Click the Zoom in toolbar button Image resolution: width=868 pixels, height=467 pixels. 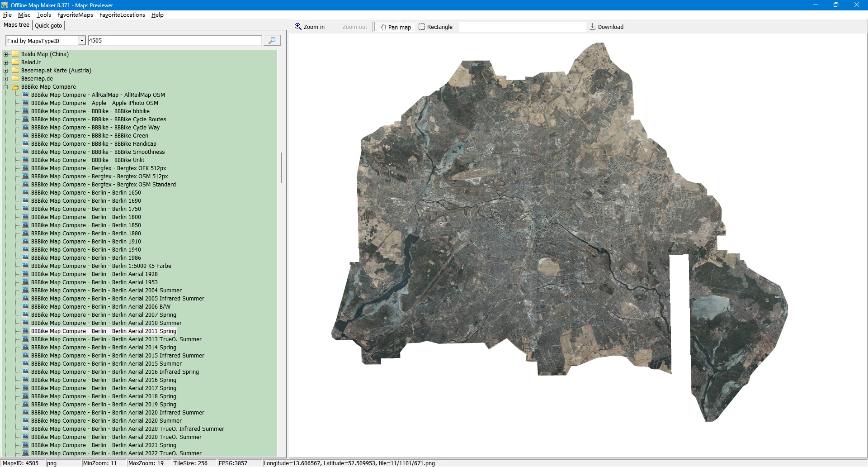pyautogui.click(x=310, y=27)
